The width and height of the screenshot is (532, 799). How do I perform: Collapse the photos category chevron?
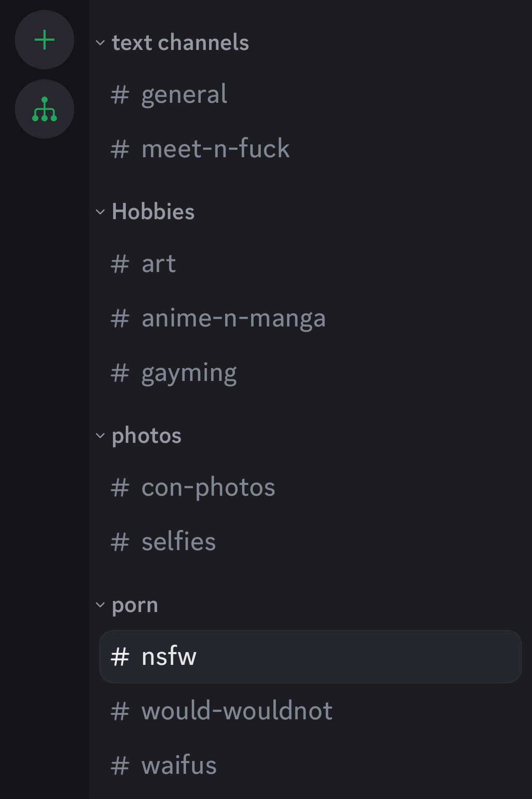[100, 435]
